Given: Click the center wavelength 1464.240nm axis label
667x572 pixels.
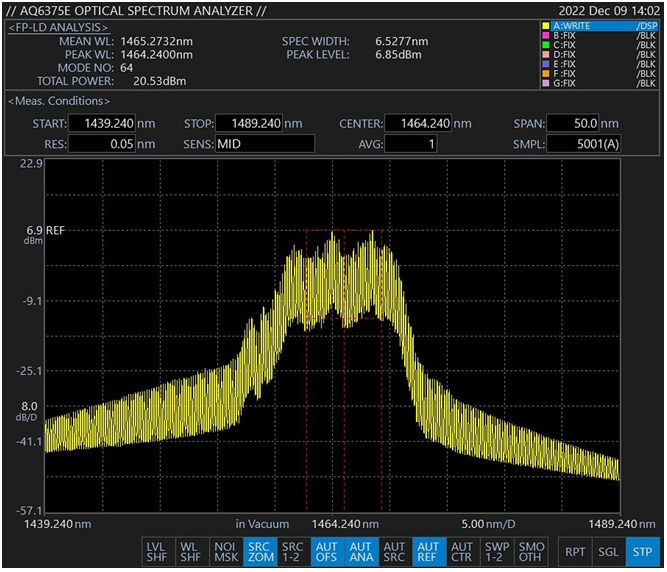Looking at the screenshot, I should (x=345, y=524).
